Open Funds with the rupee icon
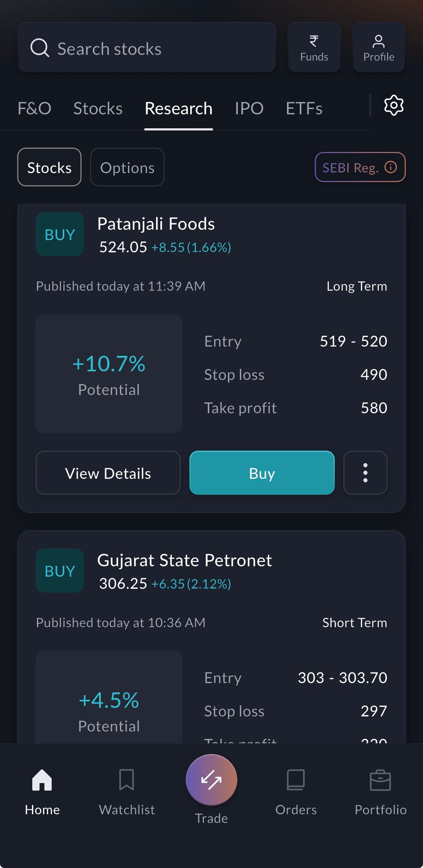The image size is (423, 868). (314, 48)
